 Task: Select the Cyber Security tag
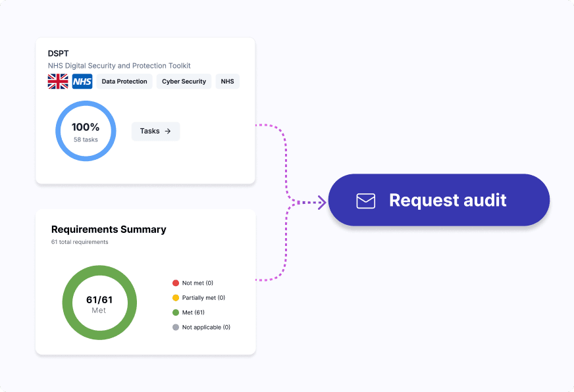coord(184,82)
